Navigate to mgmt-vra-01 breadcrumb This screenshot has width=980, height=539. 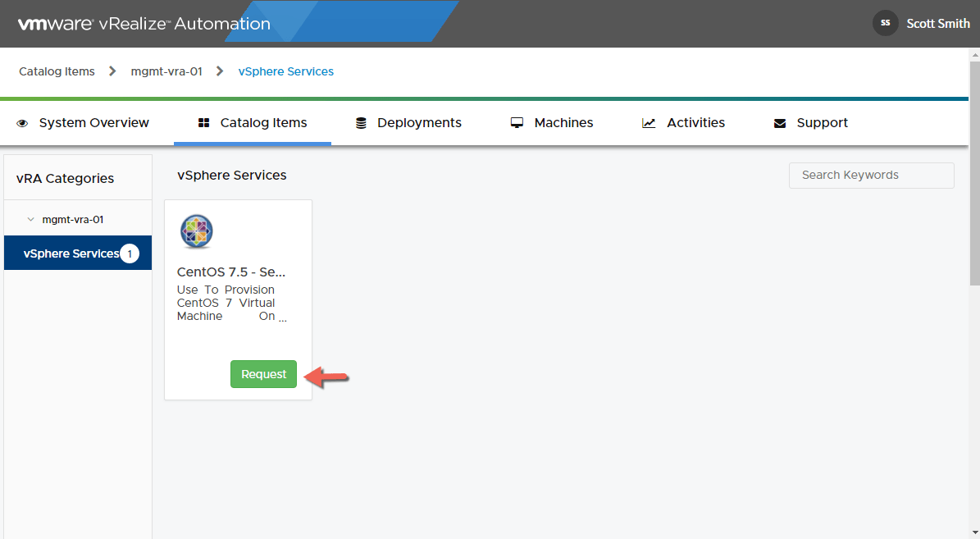point(166,71)
